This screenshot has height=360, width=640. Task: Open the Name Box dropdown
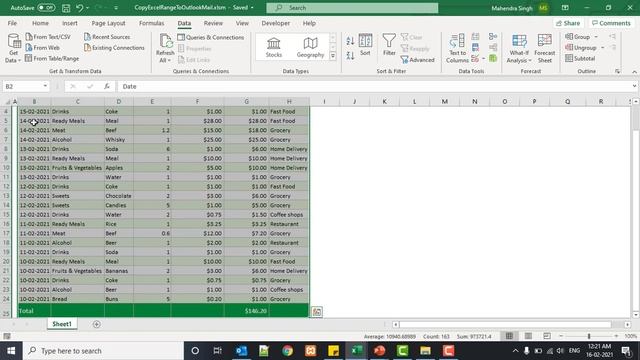click(45, 86)
